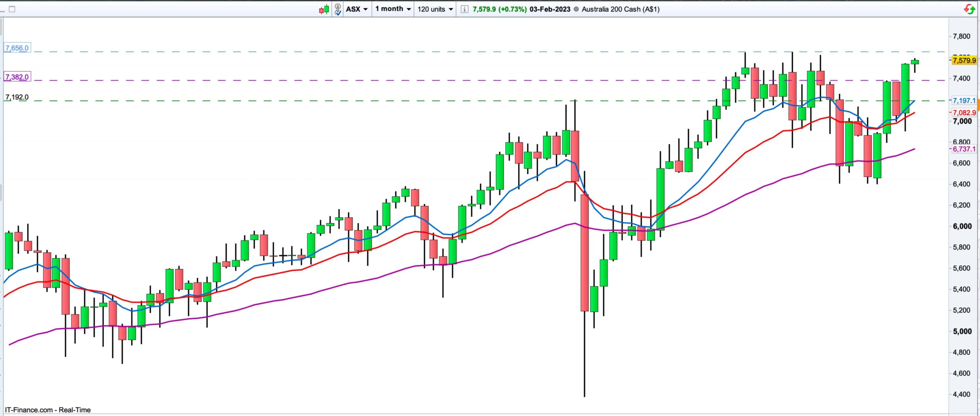Image resolution: width=980 pixels, height=416 pixels.
Task: Click the blue 7,197.1 moving average tag
Action: tap(964, 101)
